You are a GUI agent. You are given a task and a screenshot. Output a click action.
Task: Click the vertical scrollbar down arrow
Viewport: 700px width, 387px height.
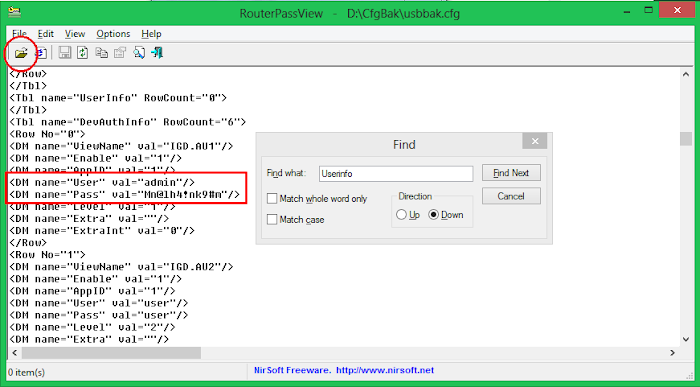click(686, 340)
